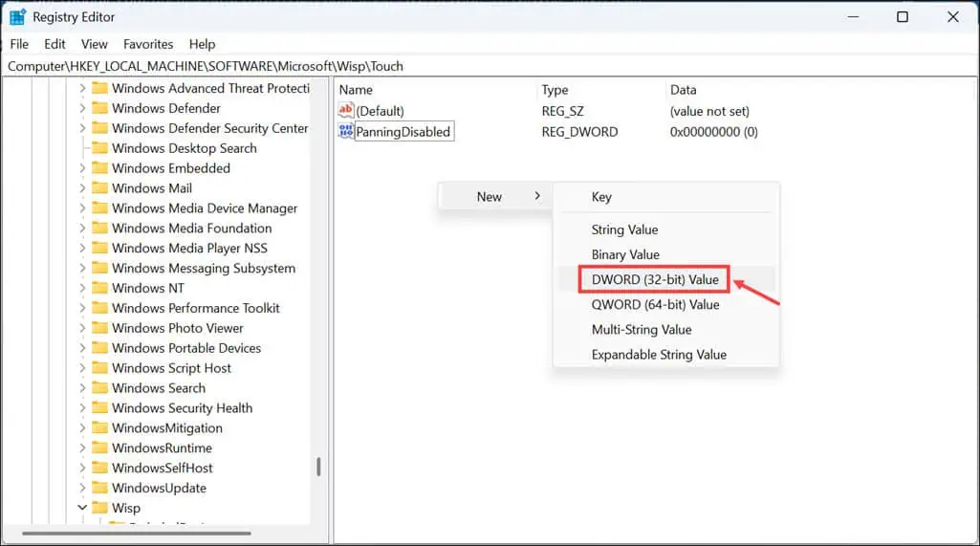The height and width of the screenshot is (546, 980).
Task: Click the Windows Desktop Search folder icon
Action: tap(99, 148)
